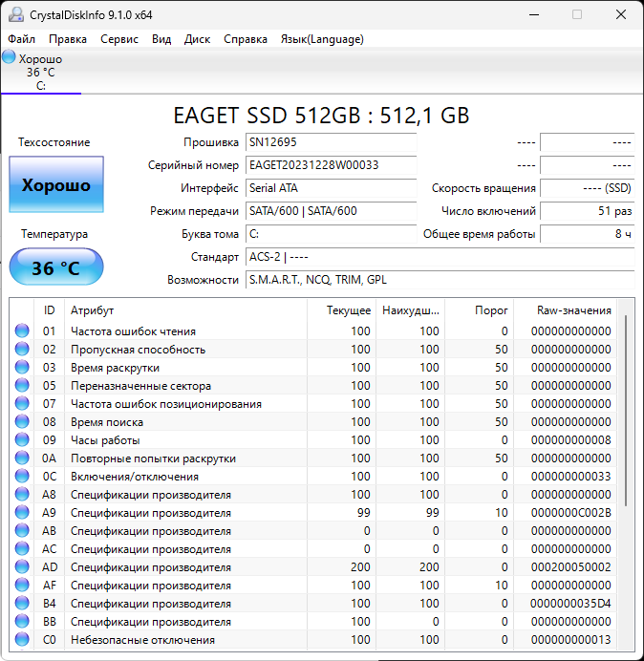Click the CrystalDiskInfo app icon in title bar

14,14
